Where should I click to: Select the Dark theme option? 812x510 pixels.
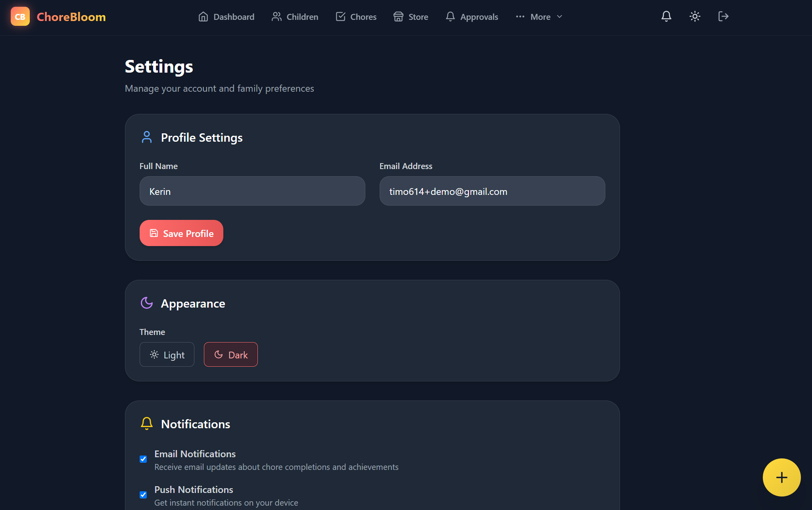pyautogui.click(x=231, y=354)
